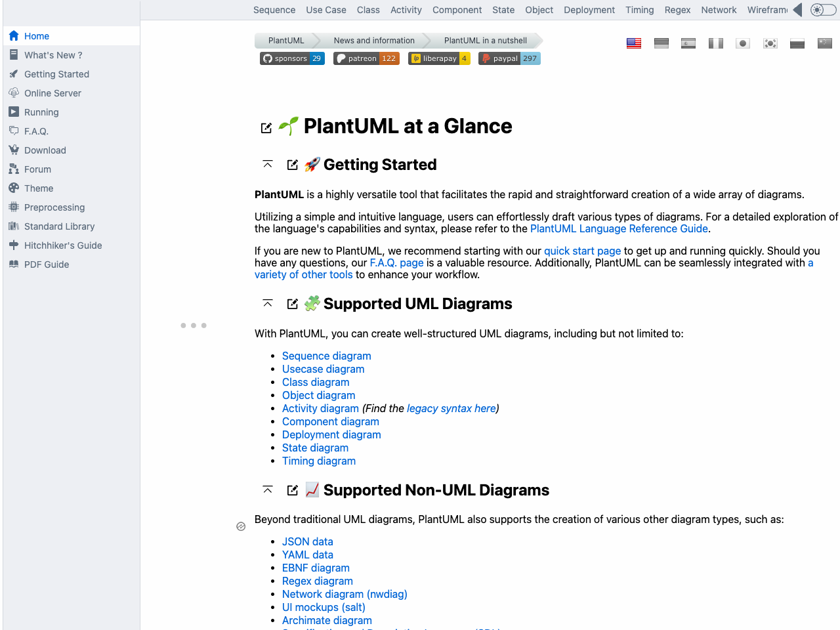Open the Sequence tab in top menu
This screenshot has width=840, height=630.
(274, 10)
